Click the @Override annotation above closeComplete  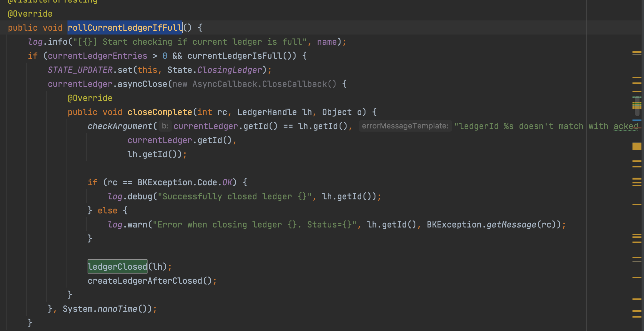90,98
